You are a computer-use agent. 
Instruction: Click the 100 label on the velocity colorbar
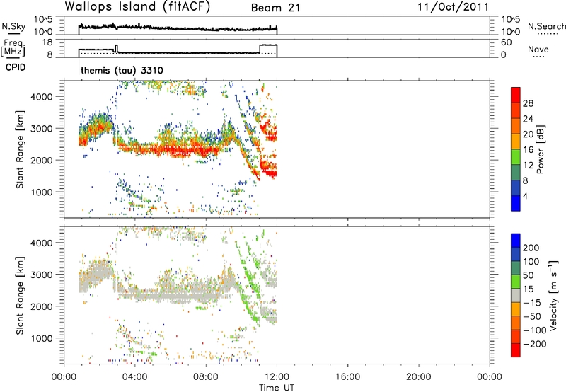tap(531, 262)
